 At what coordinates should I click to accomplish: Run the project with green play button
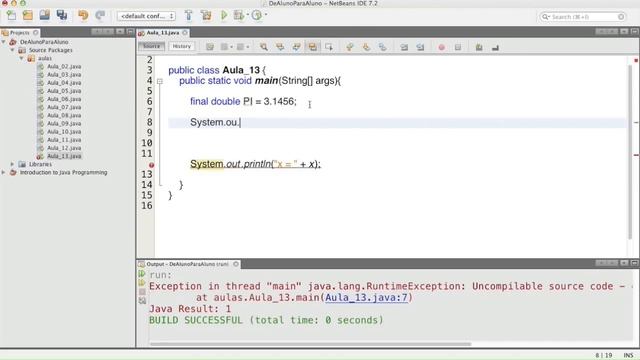click(224, 16)
